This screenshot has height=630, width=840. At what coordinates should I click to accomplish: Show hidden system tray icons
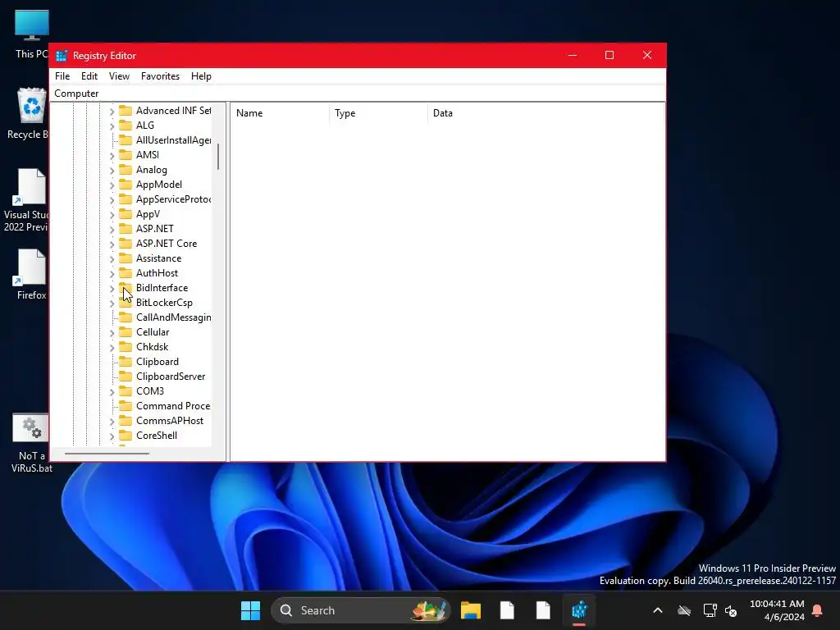658,610
